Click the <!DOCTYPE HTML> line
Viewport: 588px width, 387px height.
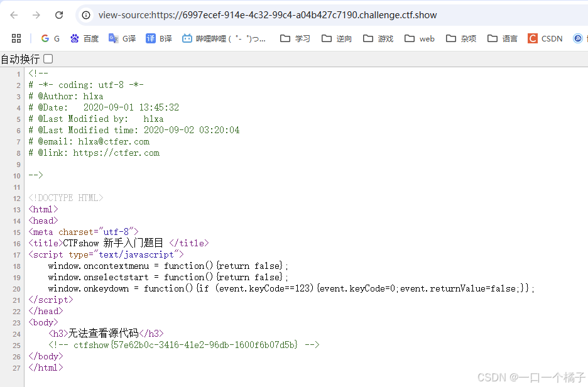point(65,198)
